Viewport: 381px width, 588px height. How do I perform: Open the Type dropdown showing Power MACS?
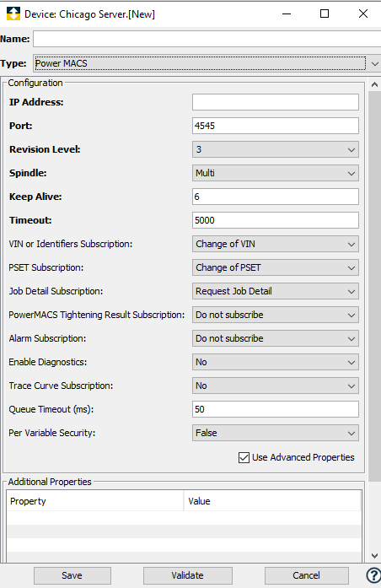coord(207,63)
